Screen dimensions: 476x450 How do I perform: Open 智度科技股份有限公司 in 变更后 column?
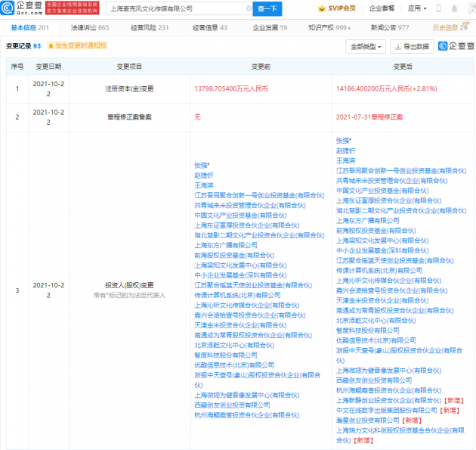pos(367,331)
